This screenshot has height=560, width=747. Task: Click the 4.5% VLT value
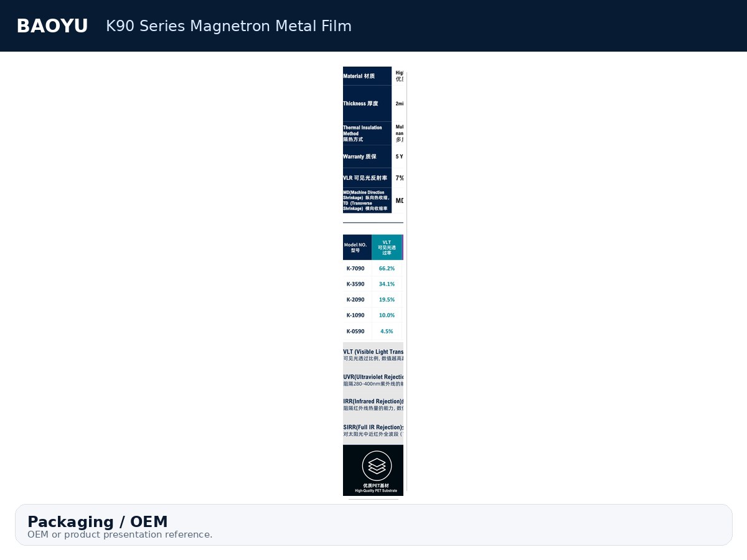coord(387,332)
